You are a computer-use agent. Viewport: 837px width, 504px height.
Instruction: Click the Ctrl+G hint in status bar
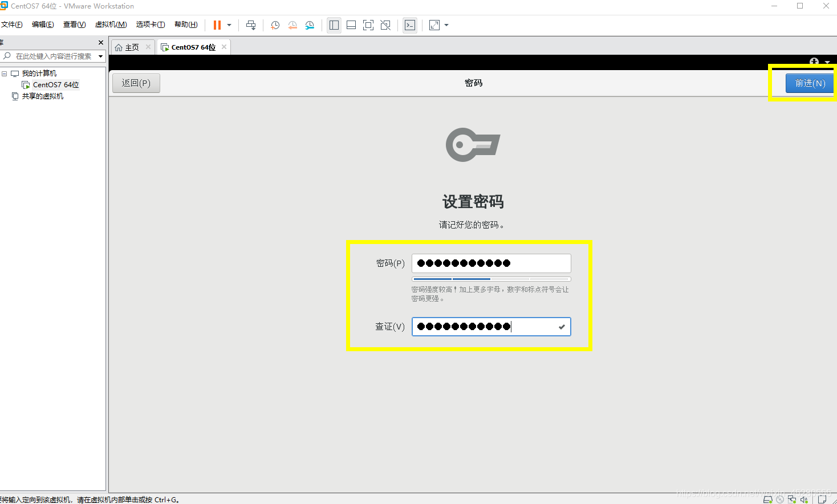tap(166, 500)
